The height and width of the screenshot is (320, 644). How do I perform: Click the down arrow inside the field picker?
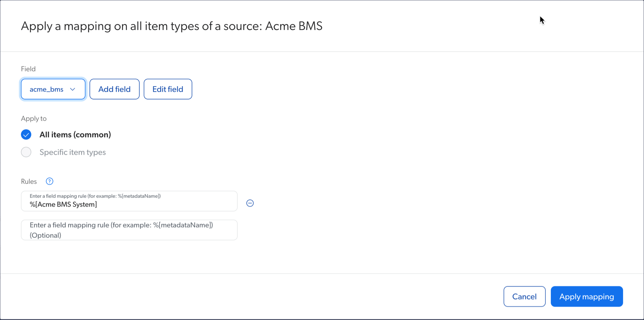pyautogui.click(x=72, y=89)
